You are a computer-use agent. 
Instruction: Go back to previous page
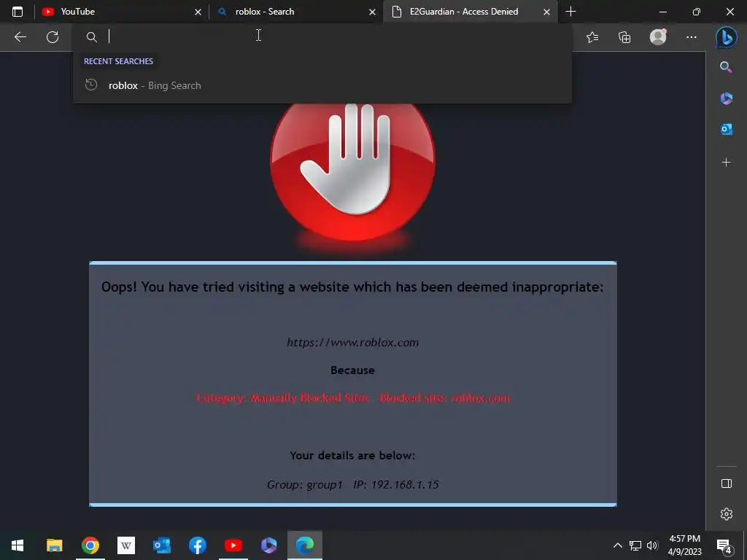(20, 36)
